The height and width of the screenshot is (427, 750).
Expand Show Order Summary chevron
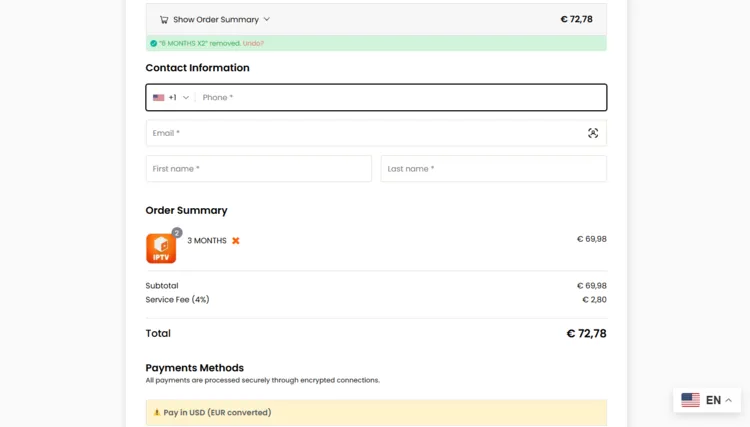267,19
